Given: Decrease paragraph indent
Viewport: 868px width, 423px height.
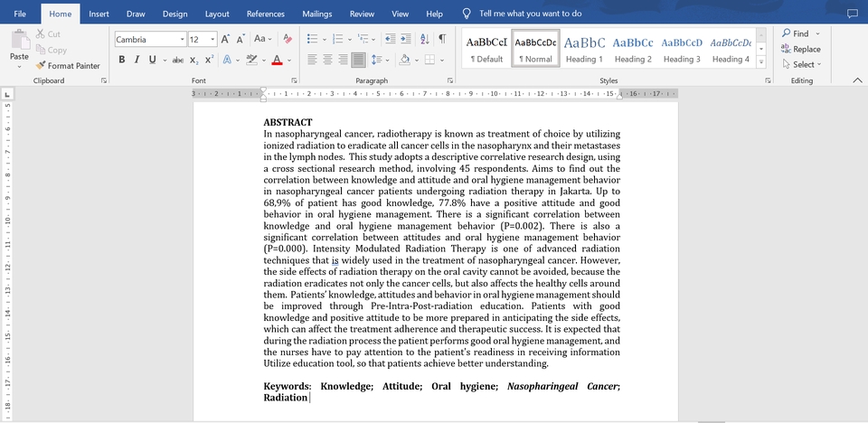Looking at the screenshot, I should (391, 39).
